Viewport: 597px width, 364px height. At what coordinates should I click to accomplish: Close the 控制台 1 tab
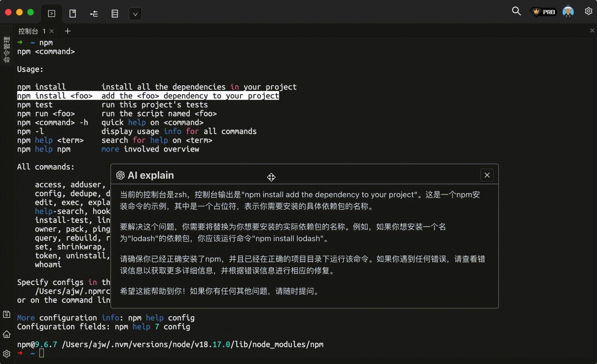[52, 31]
